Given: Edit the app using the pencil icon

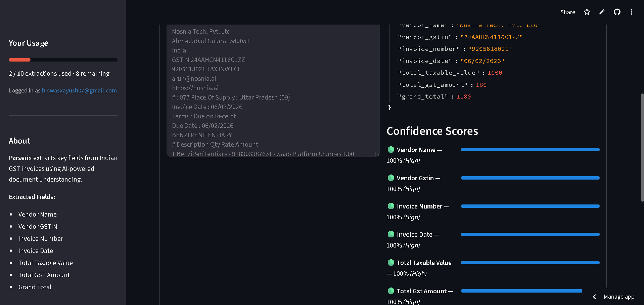Looking at the screenshot, I should click(601, 12).
